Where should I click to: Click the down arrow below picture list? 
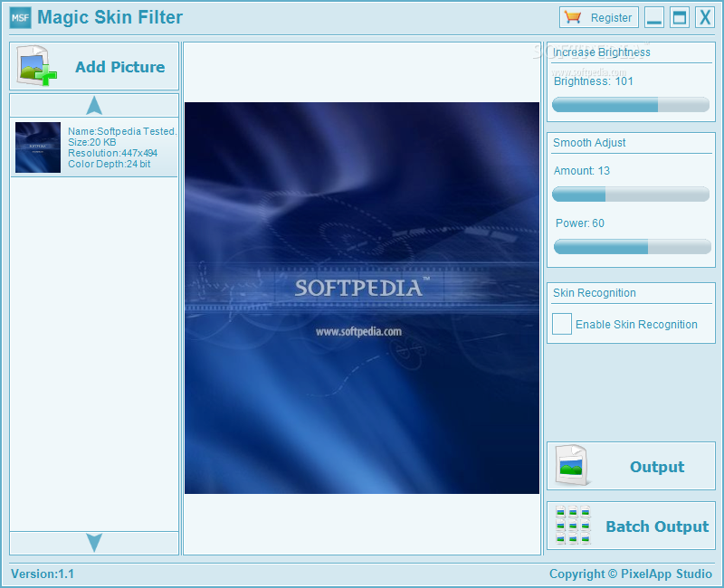tap(94, 543)
